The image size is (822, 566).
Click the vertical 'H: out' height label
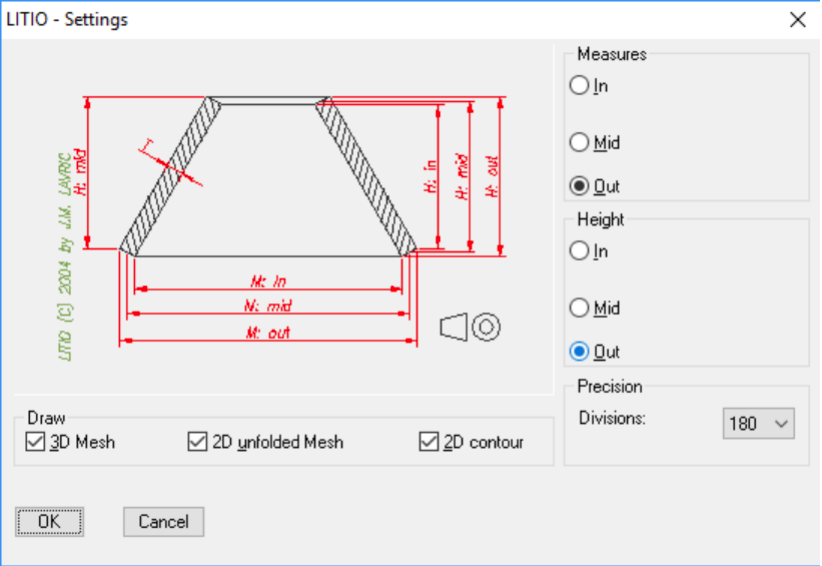492,176
